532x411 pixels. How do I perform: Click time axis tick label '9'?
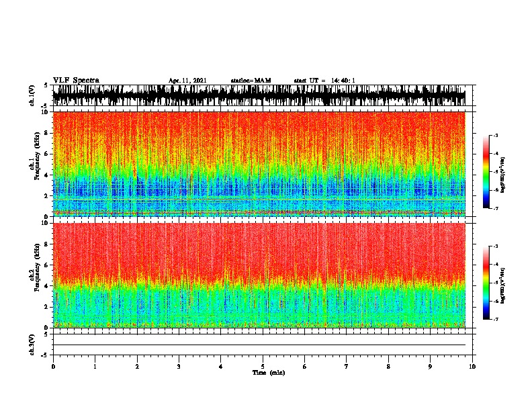(x=430, y=367)
